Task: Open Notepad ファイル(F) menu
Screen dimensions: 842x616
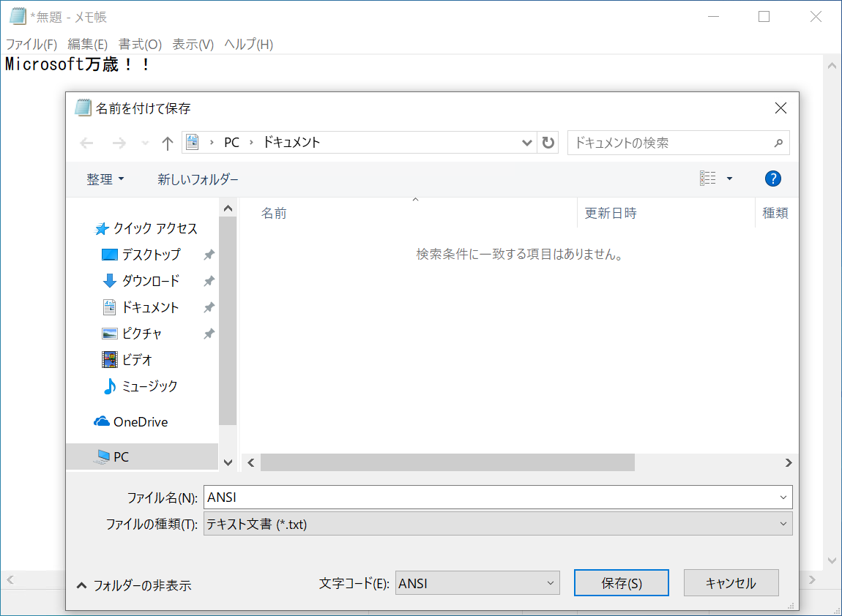Action: coord(31,44)
